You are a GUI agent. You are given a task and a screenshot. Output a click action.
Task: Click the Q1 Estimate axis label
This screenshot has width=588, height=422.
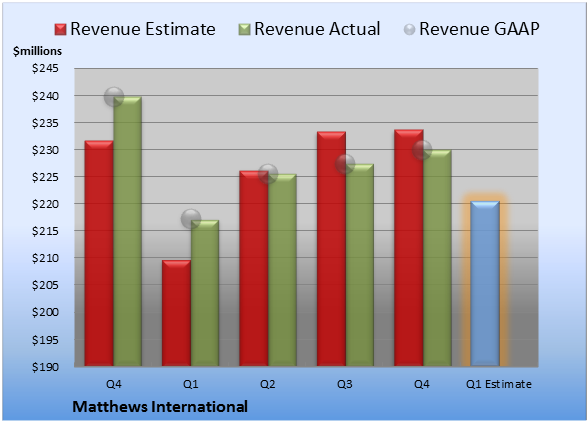pyautogui.click(x=499, y=384)
